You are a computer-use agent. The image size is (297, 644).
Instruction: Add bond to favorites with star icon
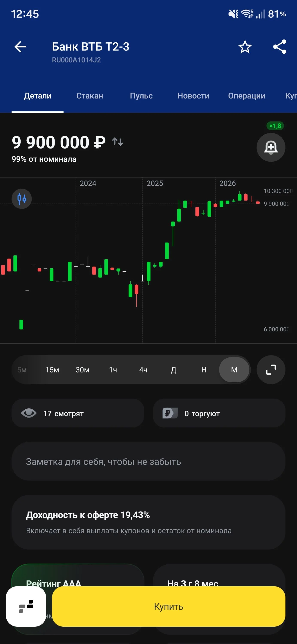(x=245, y=47)
